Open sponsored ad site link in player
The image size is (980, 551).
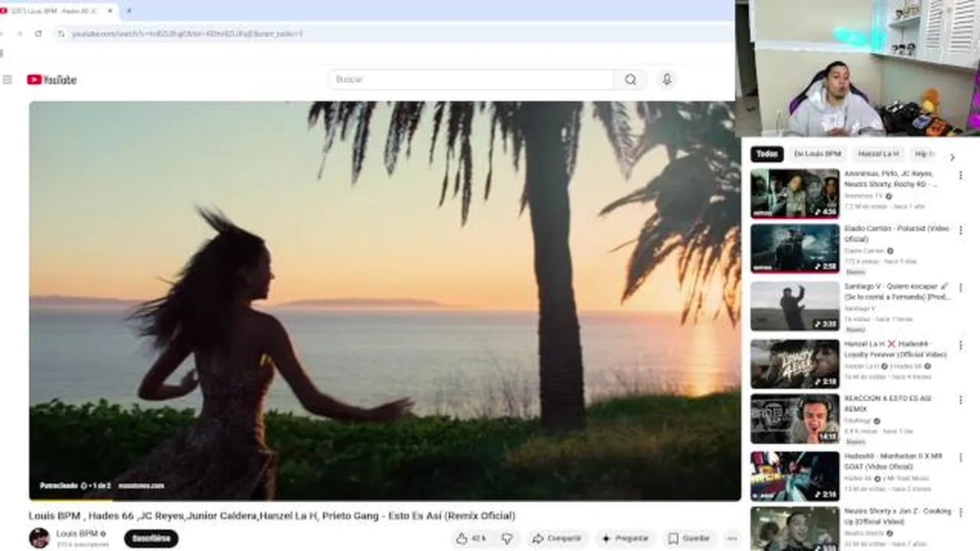(141, 485)
